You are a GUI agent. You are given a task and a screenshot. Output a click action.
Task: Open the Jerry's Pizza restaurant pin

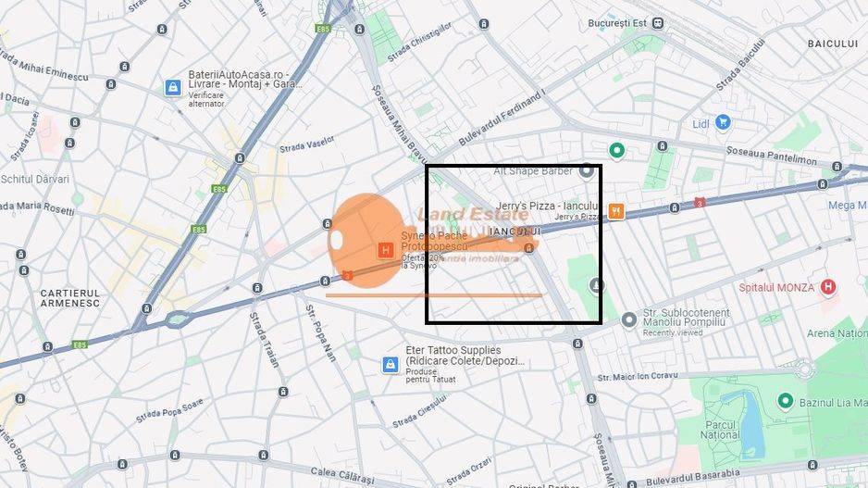(616, 211)
